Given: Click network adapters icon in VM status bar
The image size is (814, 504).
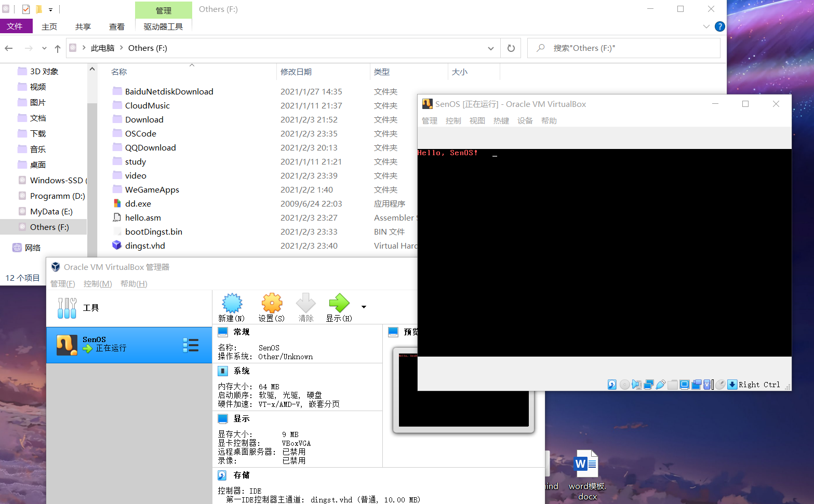Looking at the screenshot, I should 648,385.
